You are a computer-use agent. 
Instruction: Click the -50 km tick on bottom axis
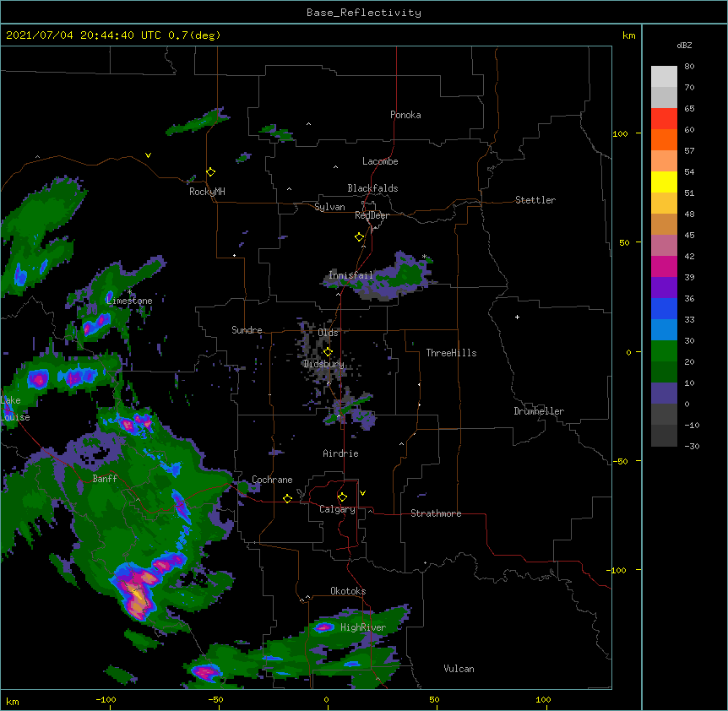coord(215,700)
